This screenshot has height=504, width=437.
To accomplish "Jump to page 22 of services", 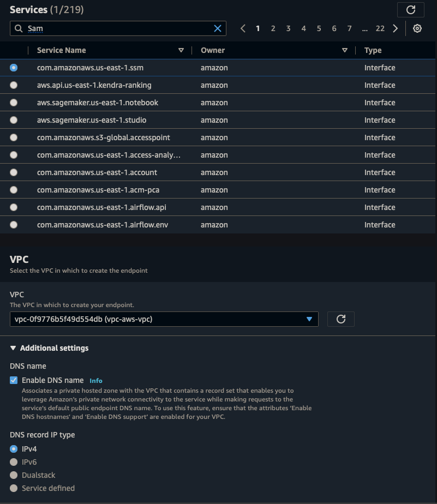I will [x=380, y=28].
